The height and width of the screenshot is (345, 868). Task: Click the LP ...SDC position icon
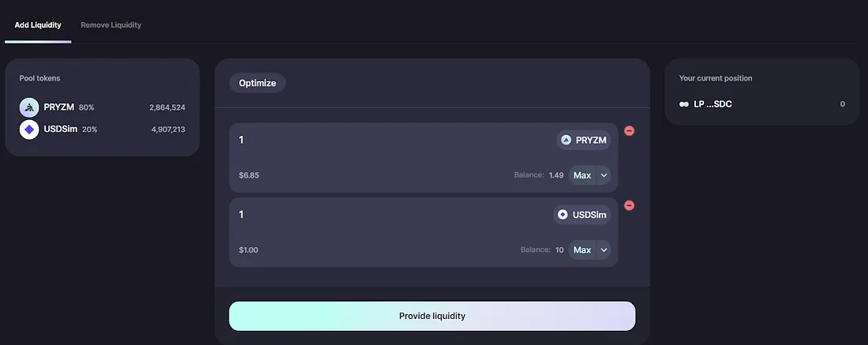(x=684, y=104)
